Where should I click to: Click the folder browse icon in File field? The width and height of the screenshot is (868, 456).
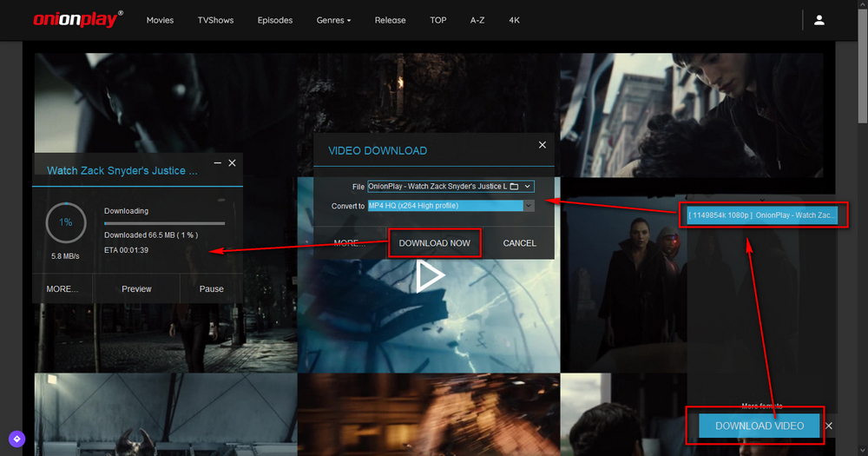coord(514,186)
